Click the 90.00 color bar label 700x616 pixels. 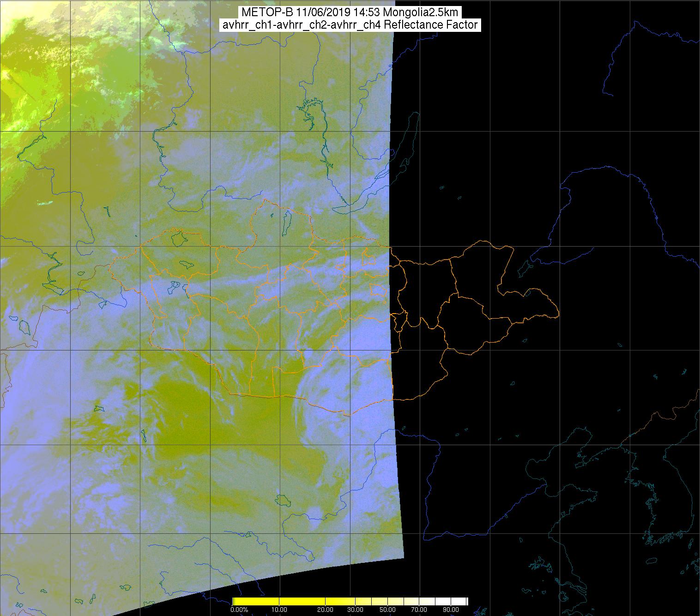click(450, 610)
